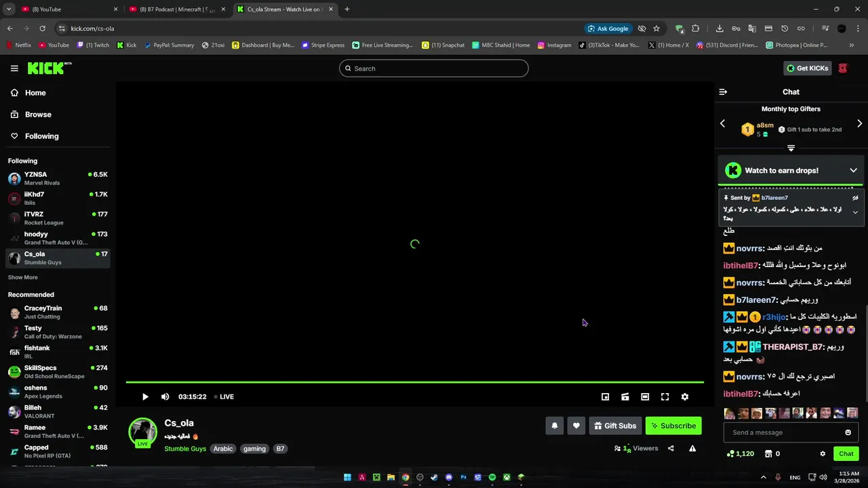This screenshot has width=868, height=488.
Task: Play the Cs_ola stream video
Action: click(x=145, y=396)
